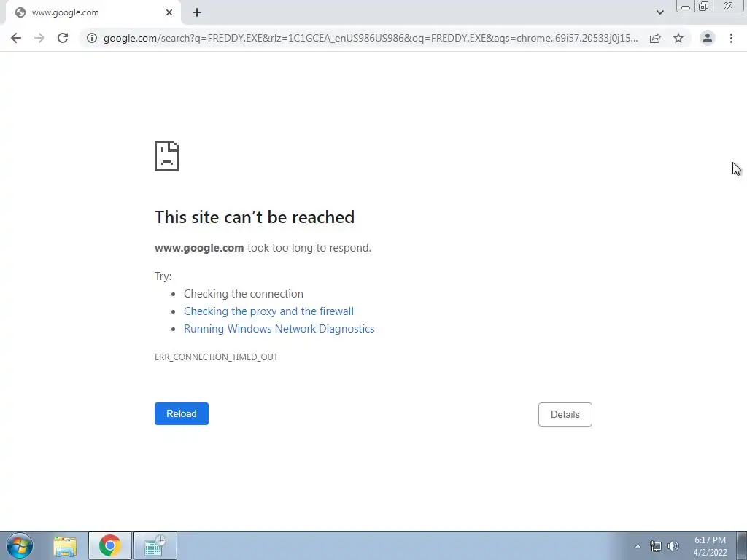Click "Checking the connection" list item
747x560 pixels.
[244, 294]
